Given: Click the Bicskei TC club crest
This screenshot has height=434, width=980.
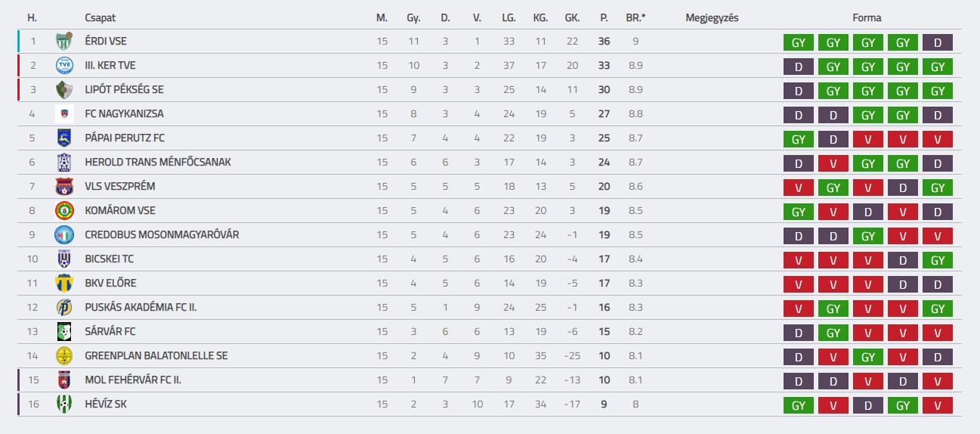Looking at the screenshot, I should [x=64, y=259].
